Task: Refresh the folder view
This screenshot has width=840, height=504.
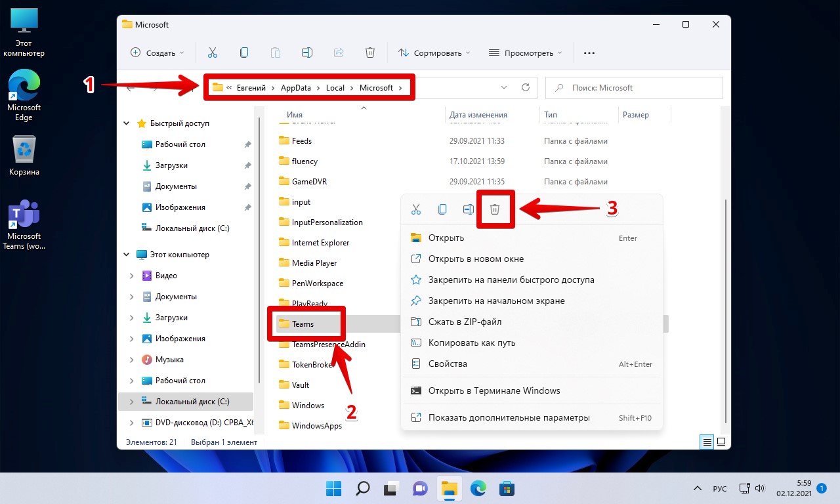Action: [525, 87]
